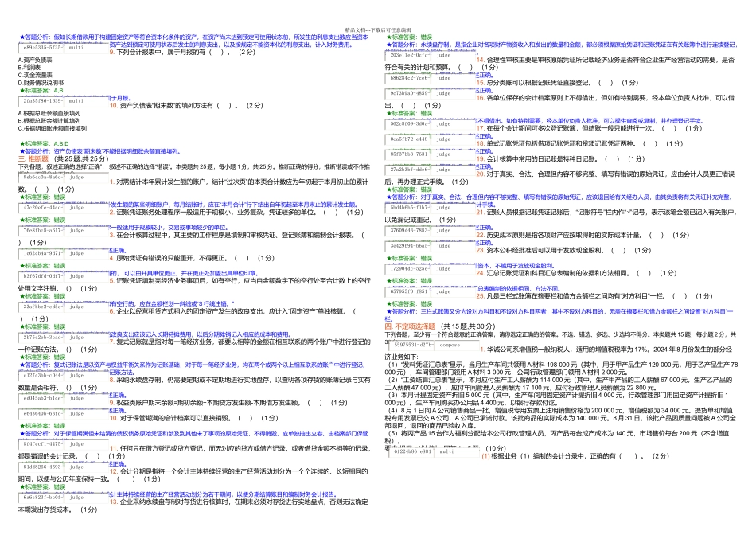Click the ID field reading 8f4fecf1-4475-
Viewport: 756px width, 535px height.
[41, 443]
